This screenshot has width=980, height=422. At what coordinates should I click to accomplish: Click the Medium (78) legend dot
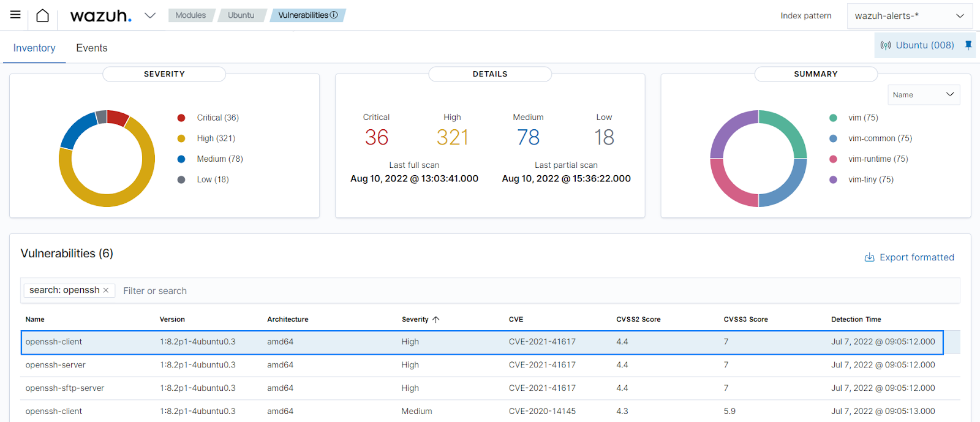(x=181, y=159)
